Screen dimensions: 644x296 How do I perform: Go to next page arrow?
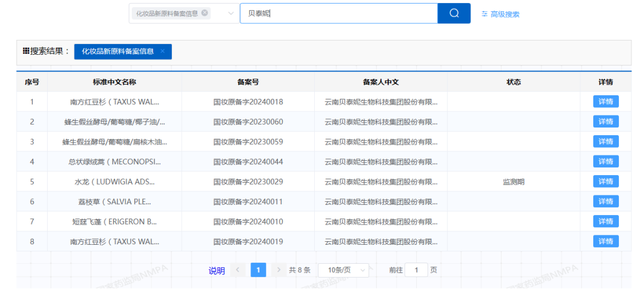279,270
